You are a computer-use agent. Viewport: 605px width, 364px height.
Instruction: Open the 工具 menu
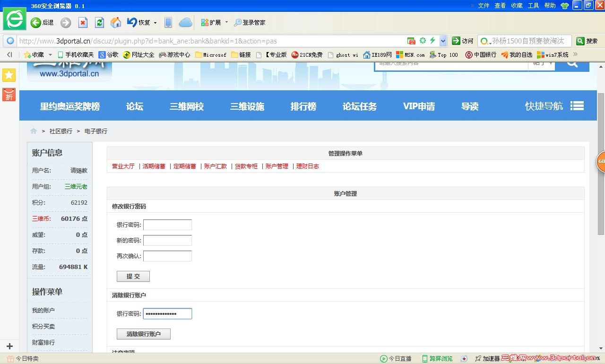(x=533, y=6)
